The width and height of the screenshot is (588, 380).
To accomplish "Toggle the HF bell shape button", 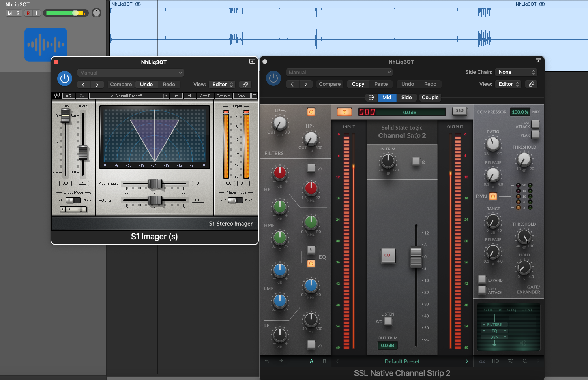I will pyautogui.click(x=311, y=168).
